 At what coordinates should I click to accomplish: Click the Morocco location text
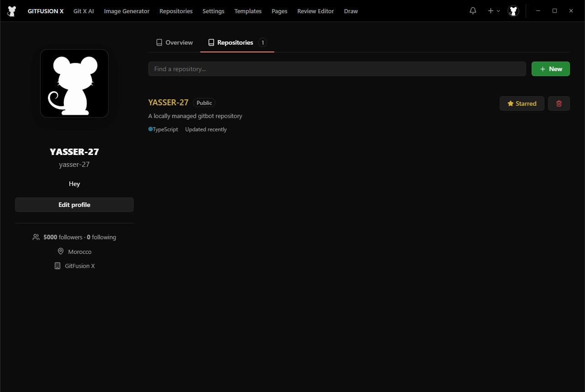coord(80,252)
